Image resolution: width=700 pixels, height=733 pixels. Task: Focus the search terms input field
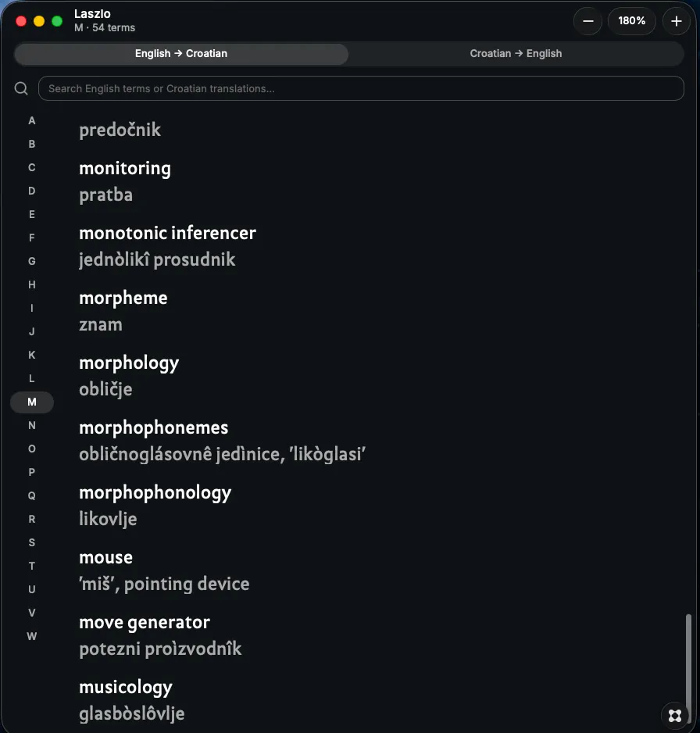pos(361,88)
